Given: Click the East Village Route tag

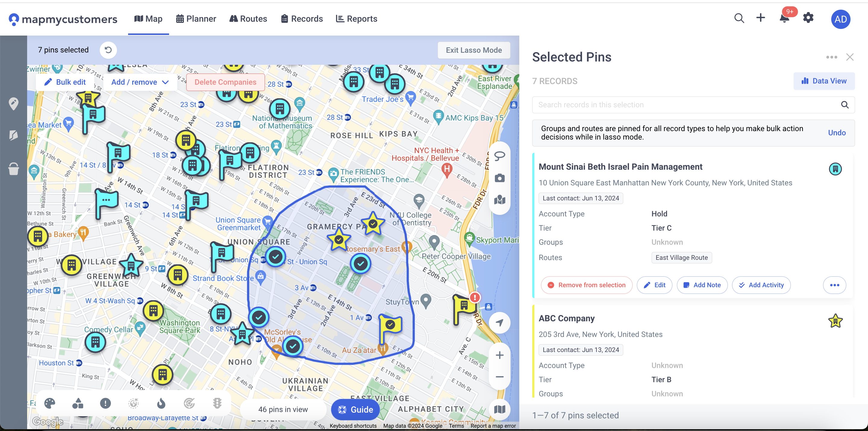Looking at the screenshot, I should tap(681, 258).
